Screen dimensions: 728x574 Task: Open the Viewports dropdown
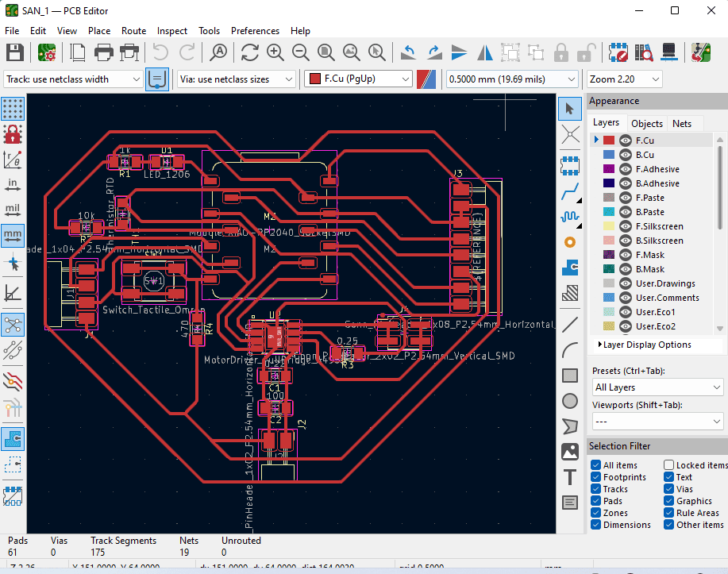657,422
